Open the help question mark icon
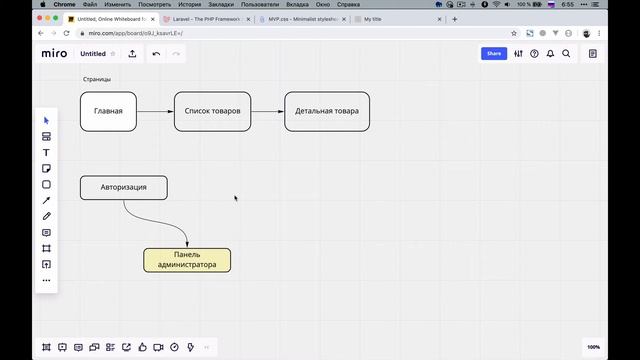Viewport: 640px width, 360px height. point(534,53)
